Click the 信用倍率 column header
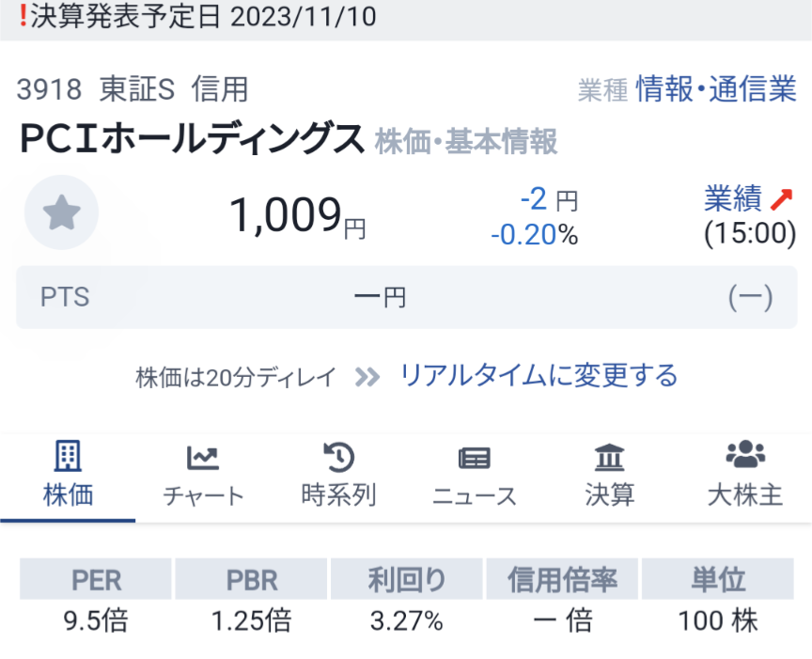This screenshot has width=812, height=659. [562, 580]
